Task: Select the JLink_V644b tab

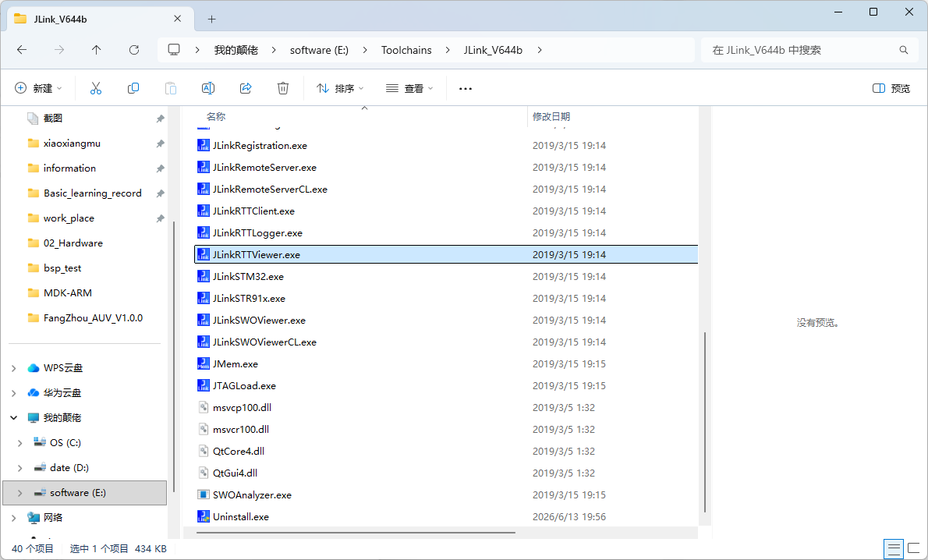Action: (100, 19)
